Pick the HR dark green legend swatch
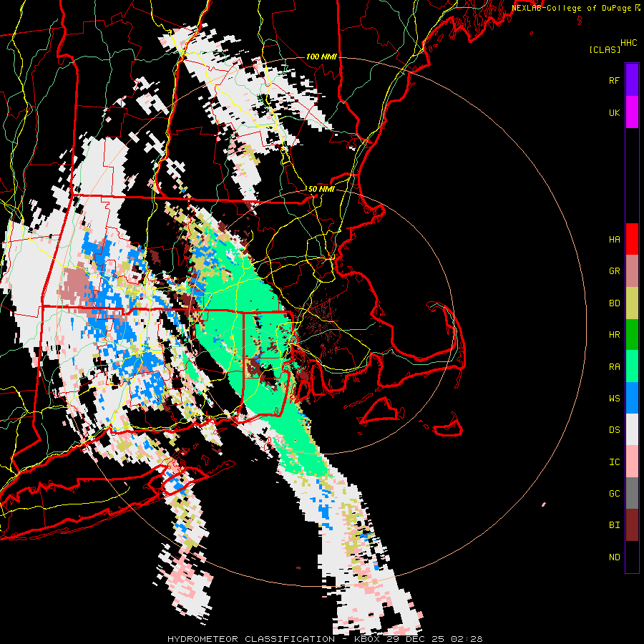This screenshot has height=644, width=644. (x=632, y=335)
